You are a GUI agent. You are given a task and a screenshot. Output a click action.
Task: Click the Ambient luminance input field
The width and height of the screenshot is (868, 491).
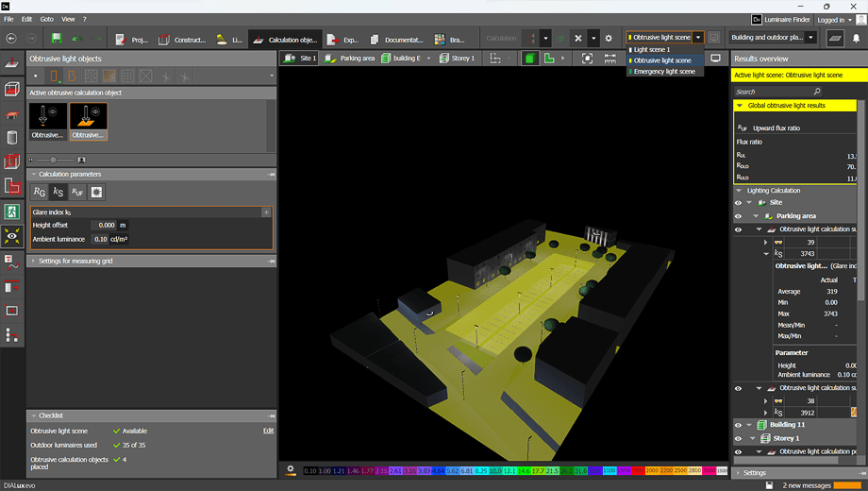tap(101, 239)
